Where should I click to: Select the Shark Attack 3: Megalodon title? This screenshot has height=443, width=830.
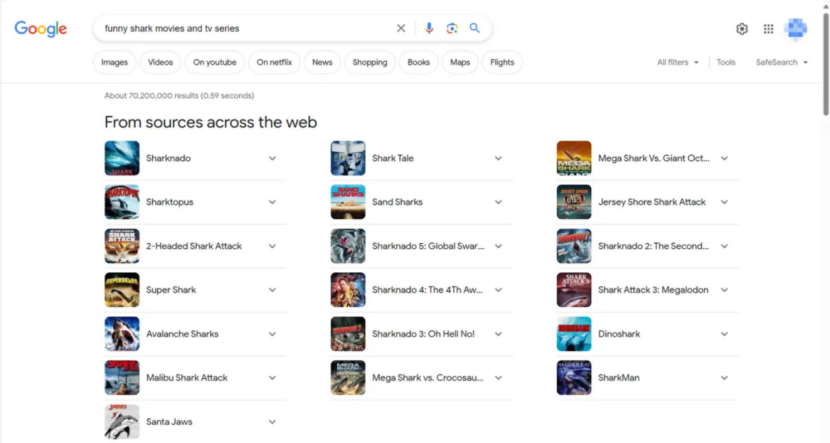tap(653, 290)
